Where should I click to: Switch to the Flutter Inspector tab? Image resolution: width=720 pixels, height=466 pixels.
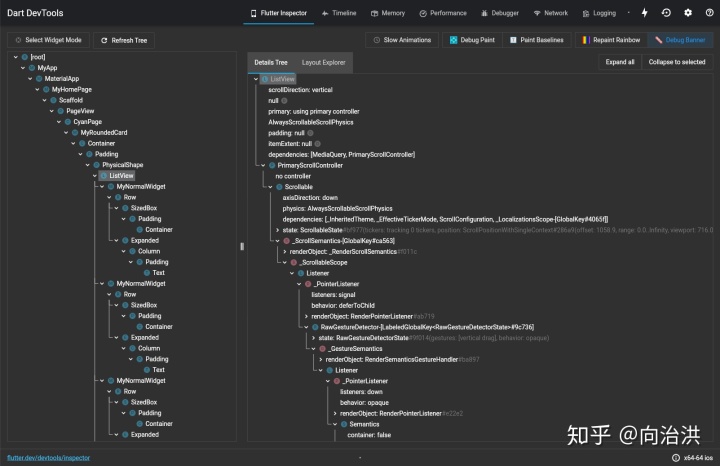click(x=279, y=13)
